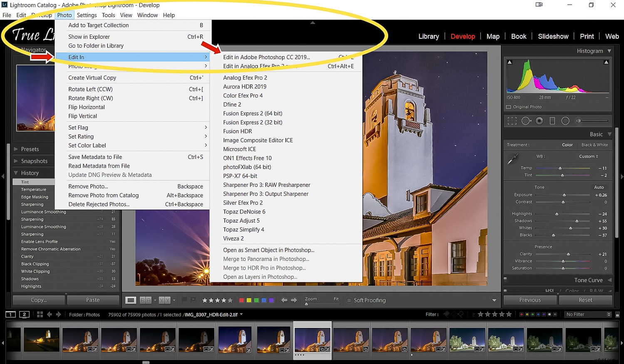Select the Crop Overlay tool

click(x=512, y=121)
